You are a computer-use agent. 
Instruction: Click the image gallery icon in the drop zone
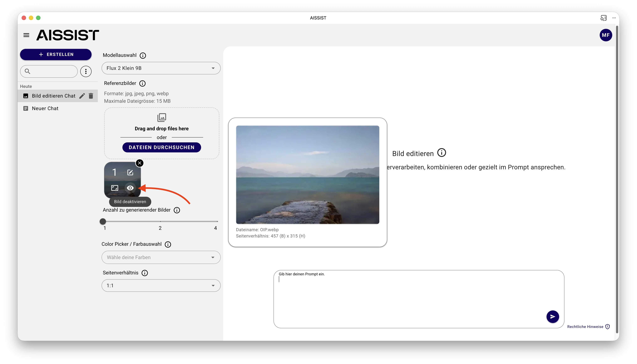[162, 117]
